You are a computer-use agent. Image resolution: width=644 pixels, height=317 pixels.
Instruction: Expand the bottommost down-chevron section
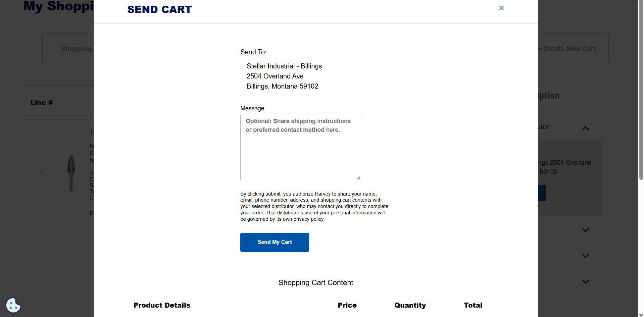tap(586, 282)
